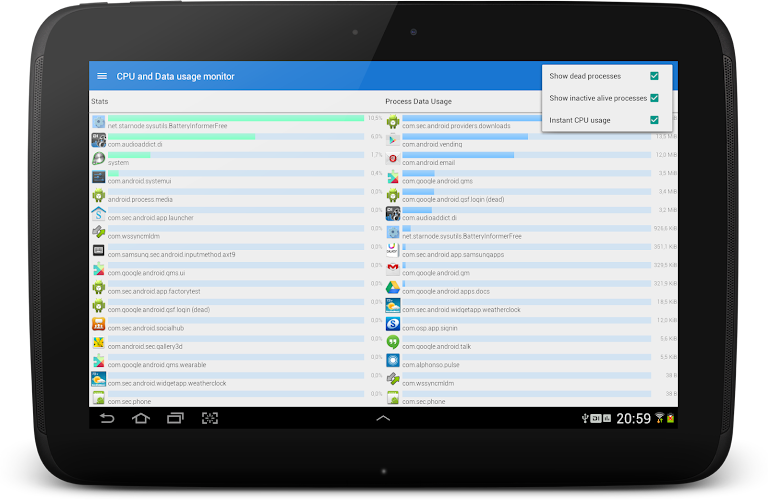Tap the recent apps navigation button
768x500 pixels.
(x=175, y=418)
